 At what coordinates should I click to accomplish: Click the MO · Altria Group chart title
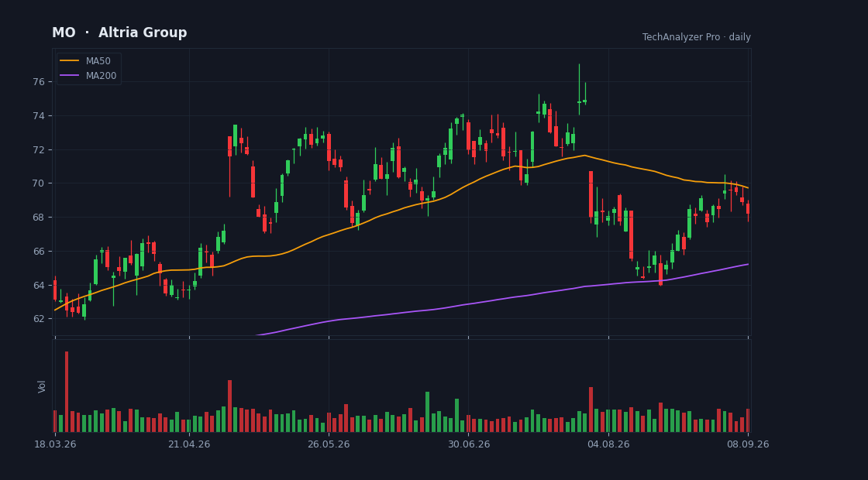pos(119,33)
